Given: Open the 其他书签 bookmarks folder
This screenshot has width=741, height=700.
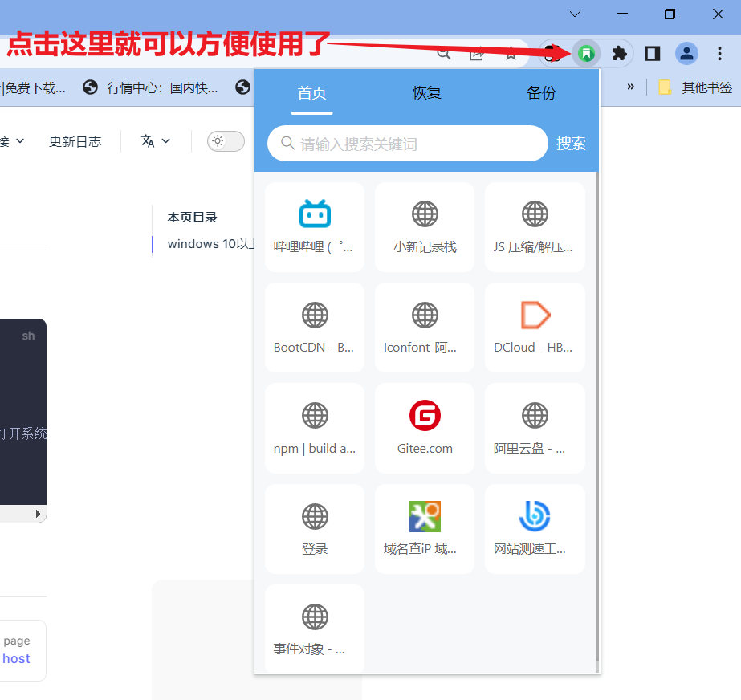Looking at the screenshot, I should [x=695, y=87].
